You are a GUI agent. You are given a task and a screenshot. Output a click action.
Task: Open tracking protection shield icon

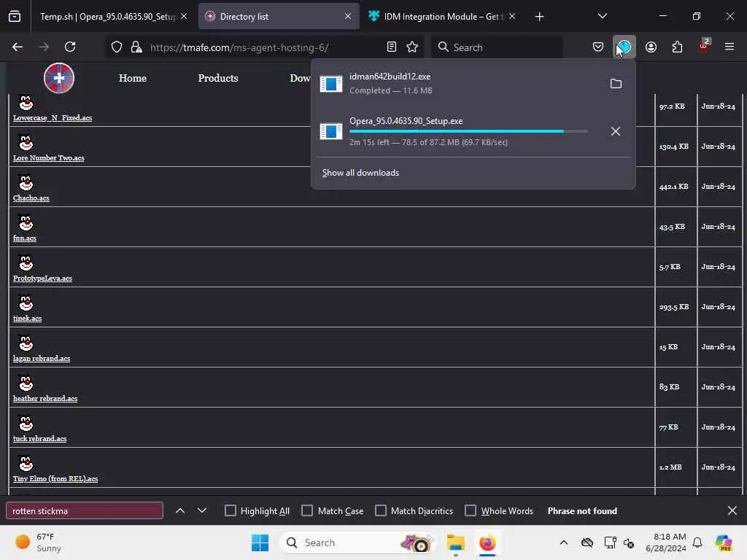click(x=117, y=47)
